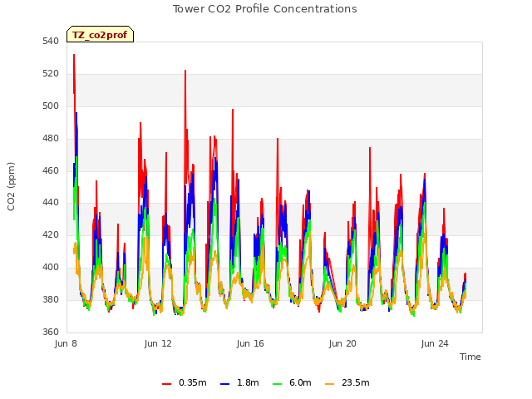Click the red 0.35m legend swatch
Image resolution: width=532 pixels, height=399 pixels.
166,384
